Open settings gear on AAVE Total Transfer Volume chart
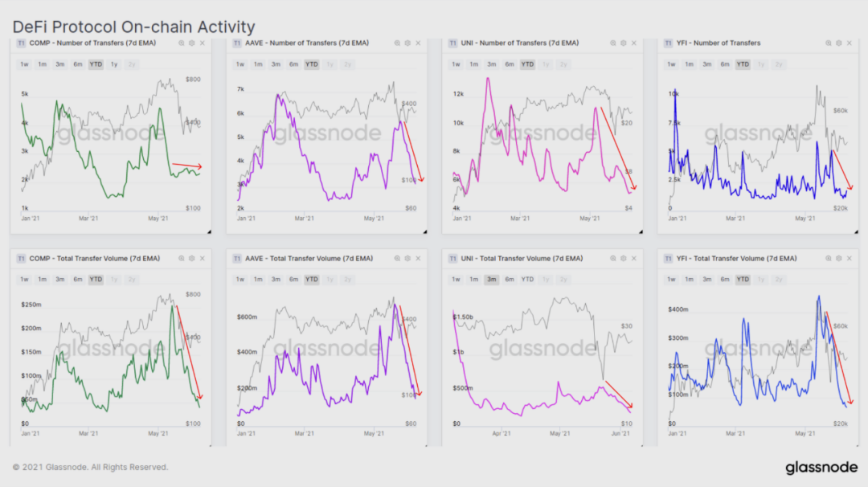This screenshot has width=868, height=487. click(407, 259)
